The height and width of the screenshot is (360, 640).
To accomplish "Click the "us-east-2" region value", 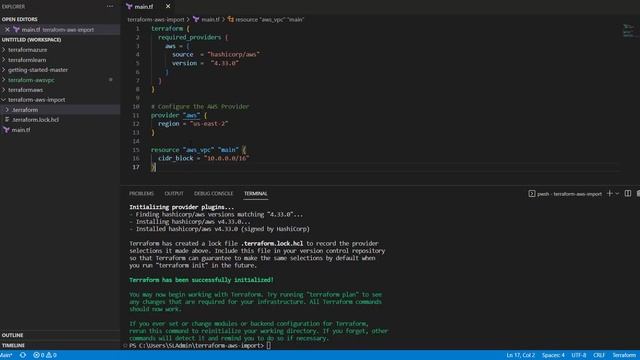I will coord(209,124).
